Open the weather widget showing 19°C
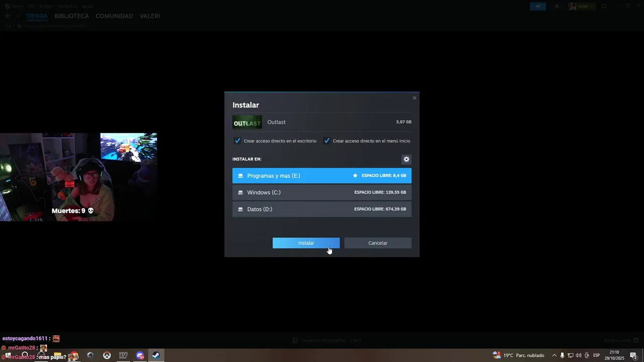 [x=519, y=355]
